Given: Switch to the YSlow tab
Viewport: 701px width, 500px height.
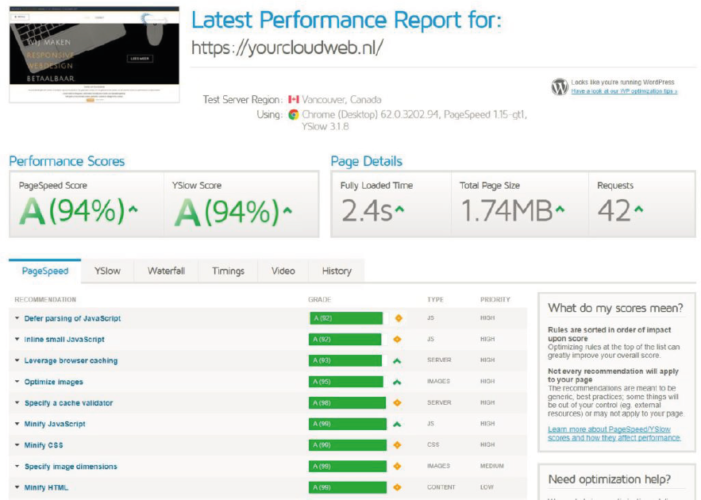Looking at the screenshot, I should tap(108, 271).
